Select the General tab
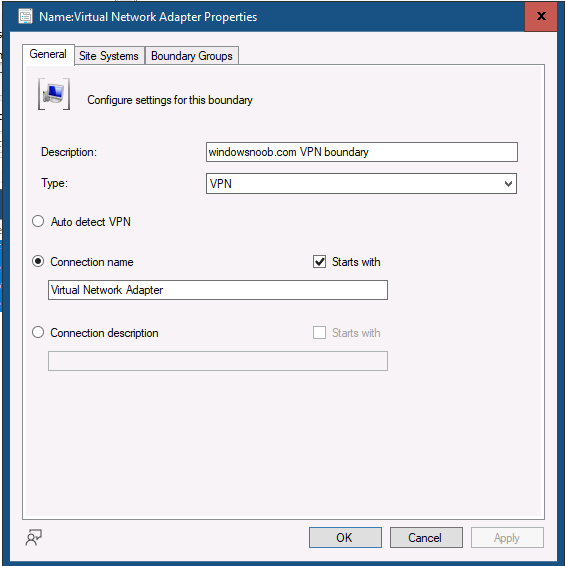Screen dimensions: 565x566 48,55
